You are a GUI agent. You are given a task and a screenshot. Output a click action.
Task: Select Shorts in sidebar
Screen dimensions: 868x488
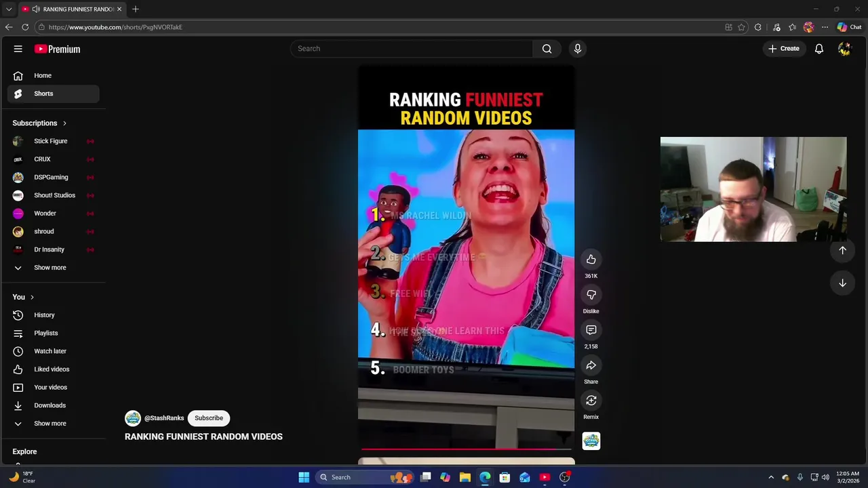pyautogui.click(x=53, y=94)
